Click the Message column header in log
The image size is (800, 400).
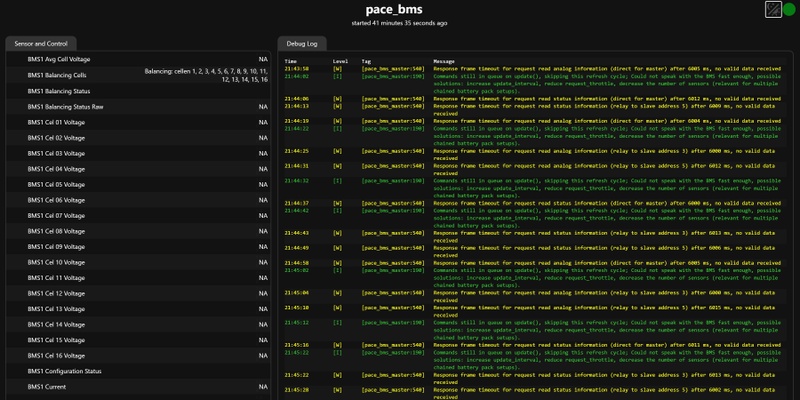coord(444,61)
